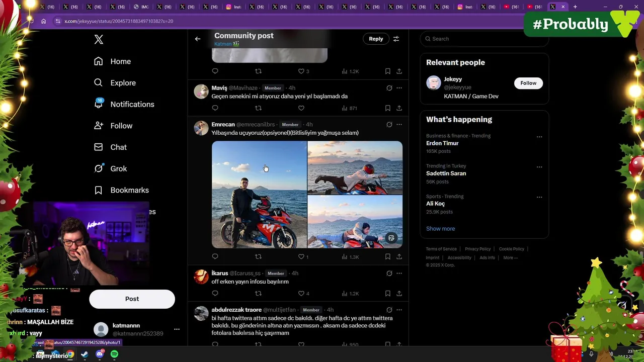Open Emrecan's top-right flying pose photo
Screen dimensions: 644x362
(x=355, y=167)
